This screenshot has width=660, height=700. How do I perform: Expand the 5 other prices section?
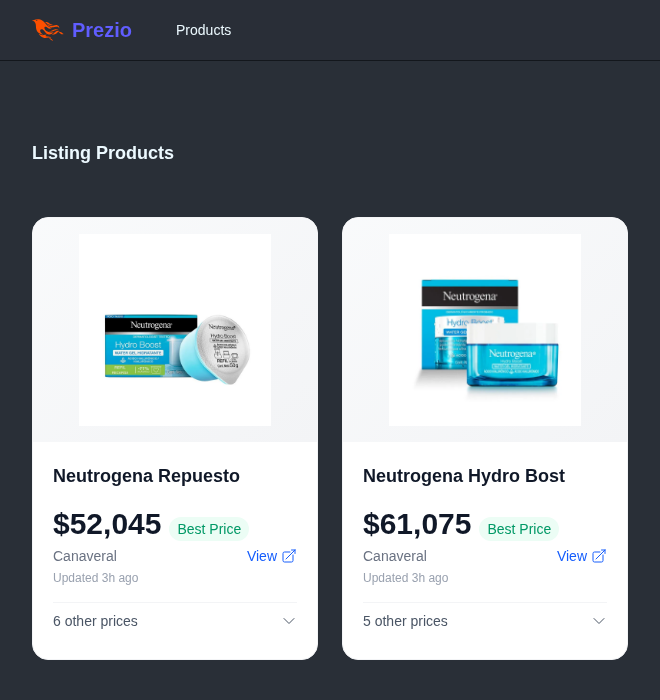(485, 621)
